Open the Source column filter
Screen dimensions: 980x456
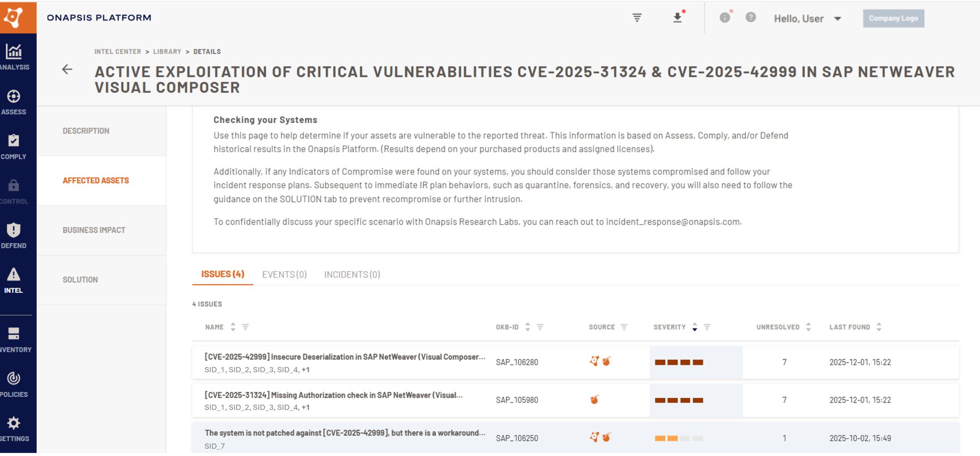[x=624, y=327]
